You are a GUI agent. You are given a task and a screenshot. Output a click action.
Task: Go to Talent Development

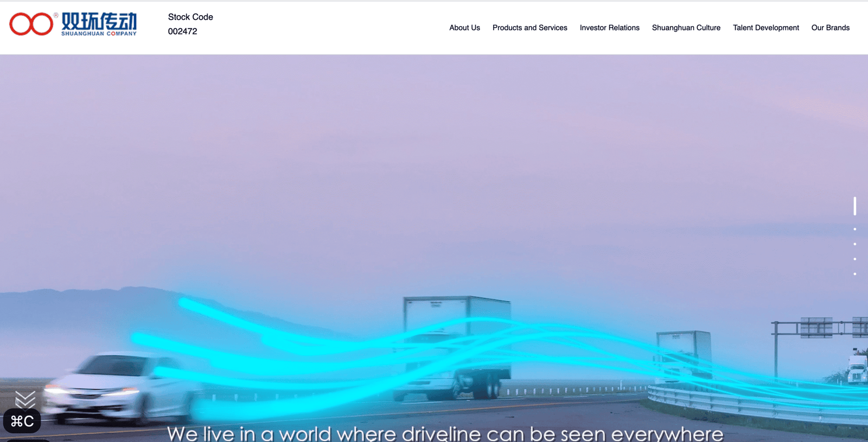point(765,28)
